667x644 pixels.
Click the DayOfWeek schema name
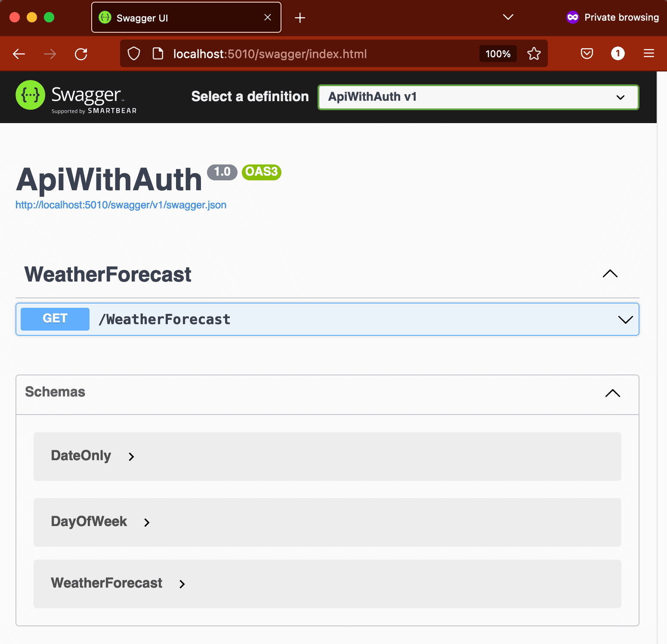pyautogui.click(x=89, y=521)
